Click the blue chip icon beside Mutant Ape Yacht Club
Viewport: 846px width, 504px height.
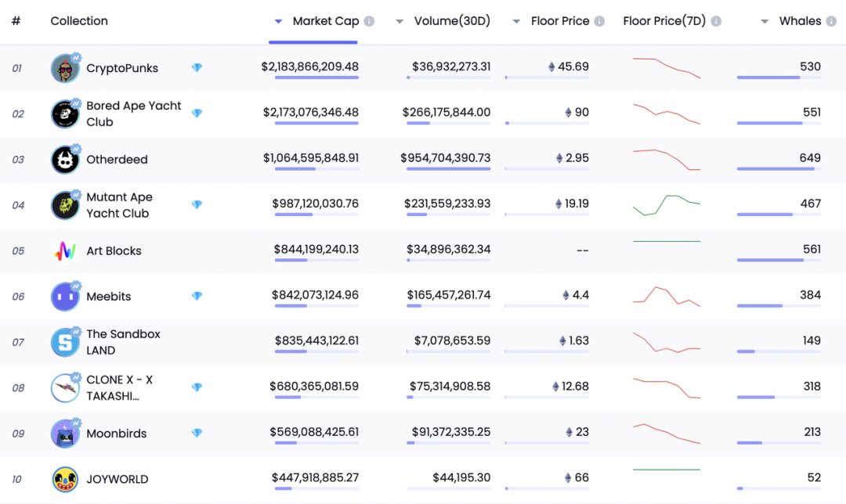point(197,204)
